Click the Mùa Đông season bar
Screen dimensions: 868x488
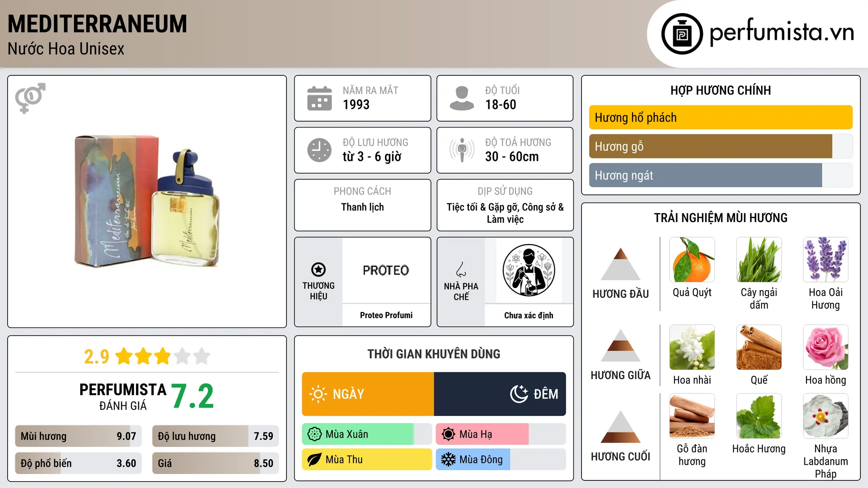click(501, 460)
